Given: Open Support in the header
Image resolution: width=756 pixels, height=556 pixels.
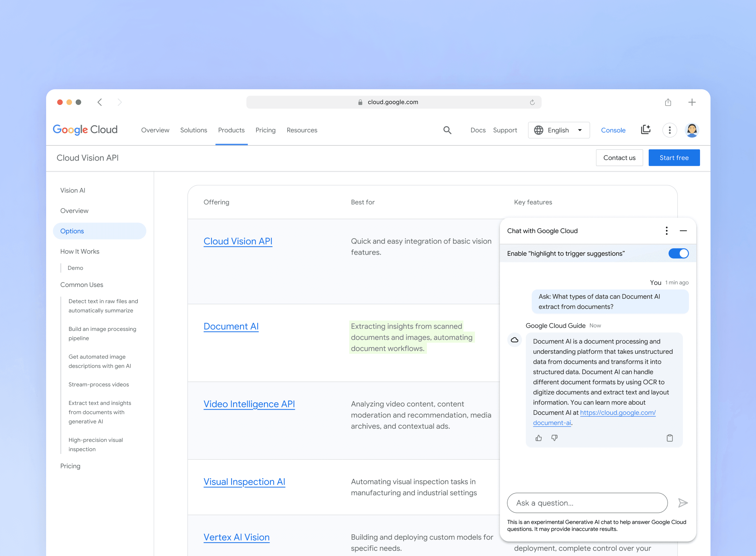Looking at the screenshot, I should coord(505,130).
